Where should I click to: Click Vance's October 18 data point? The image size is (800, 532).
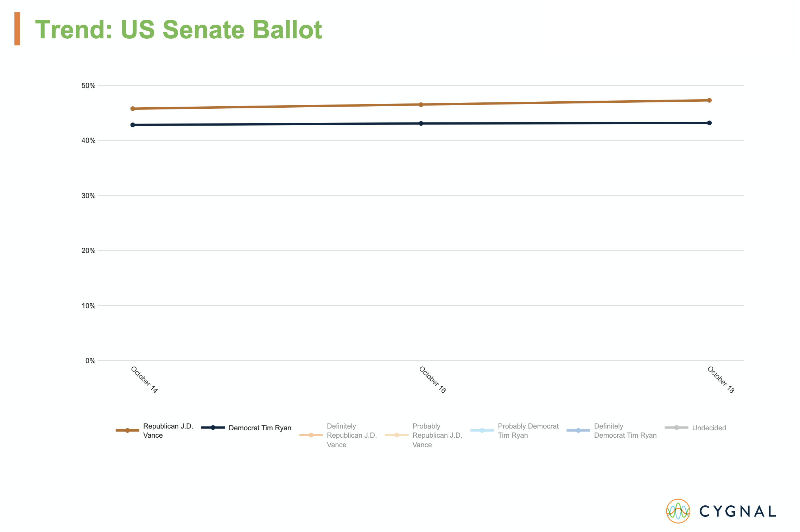[709, 100]
